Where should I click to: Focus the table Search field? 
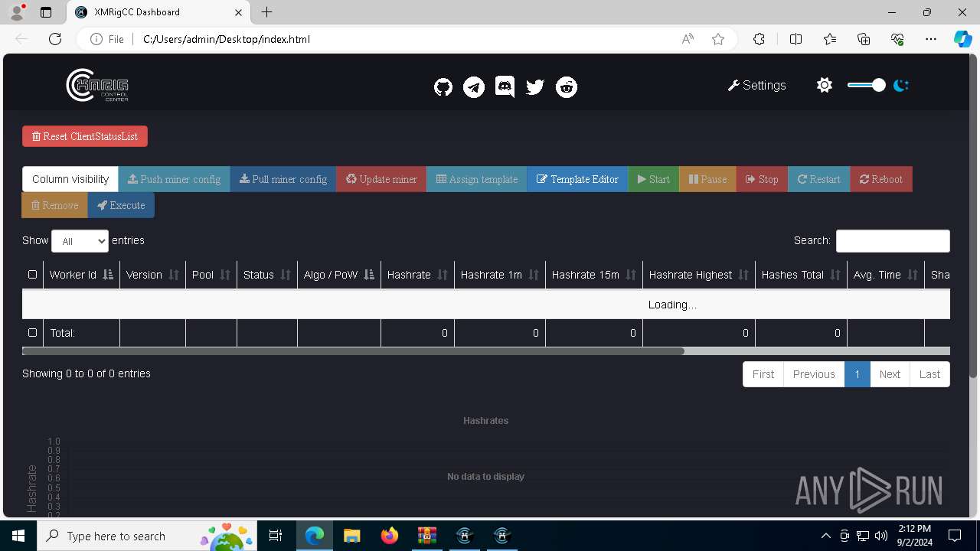coord(893,241)
